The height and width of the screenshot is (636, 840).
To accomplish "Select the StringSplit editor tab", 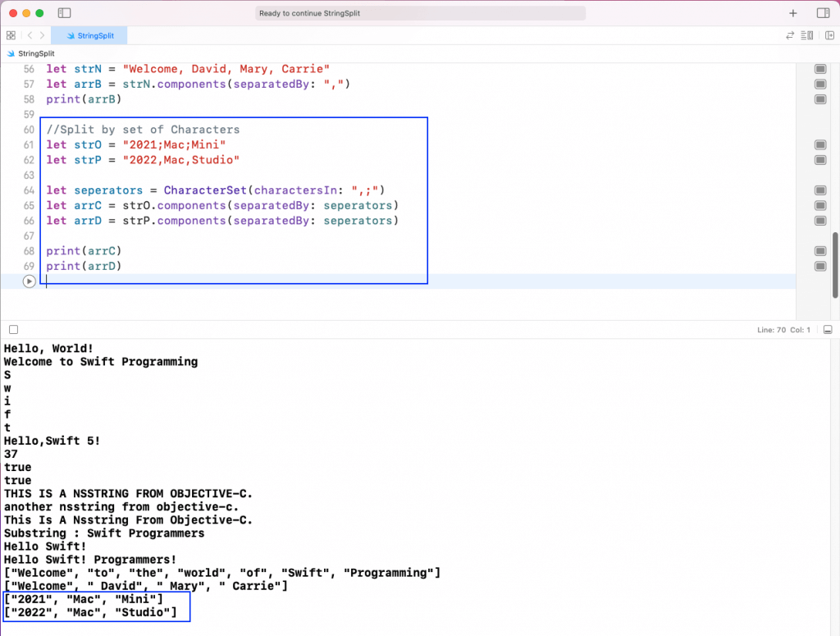I will pos(89,35).
